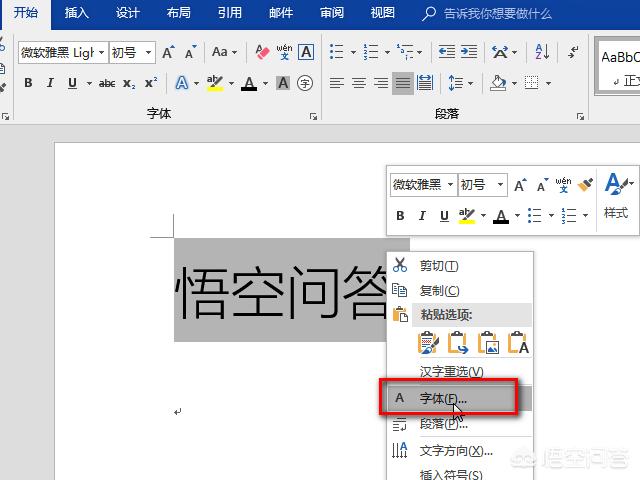The height and width of the screenshot is (480, 640).
Task: Apply shading paint bucket icon
Action: coord(498,83)
